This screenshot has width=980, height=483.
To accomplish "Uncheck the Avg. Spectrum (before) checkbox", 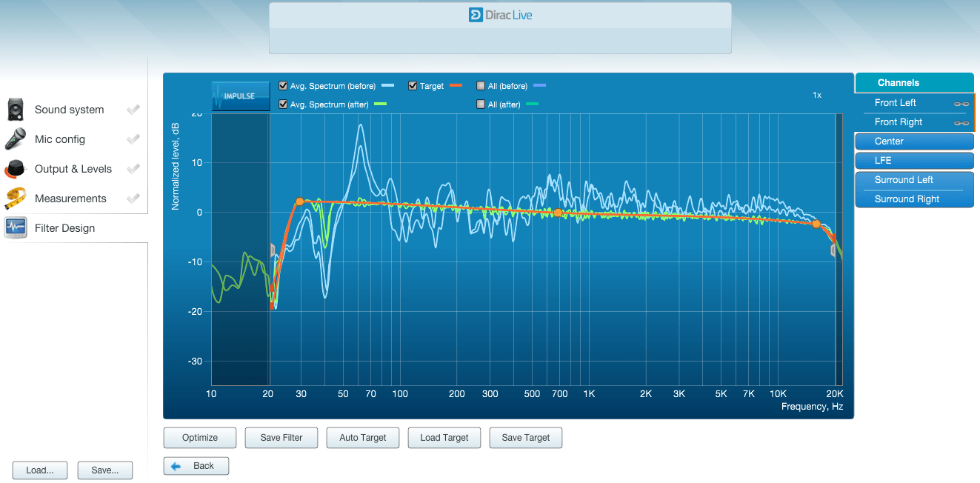I will click(x=283, y=86).
